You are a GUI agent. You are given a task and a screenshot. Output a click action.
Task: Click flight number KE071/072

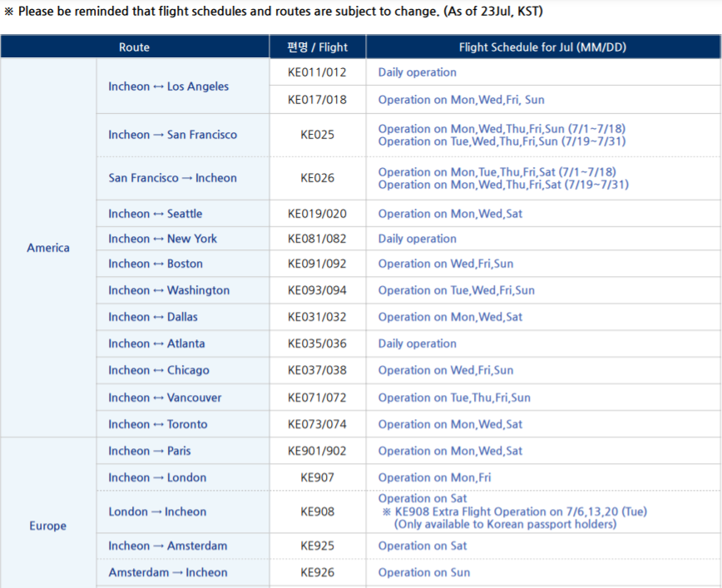pos(317,398)
